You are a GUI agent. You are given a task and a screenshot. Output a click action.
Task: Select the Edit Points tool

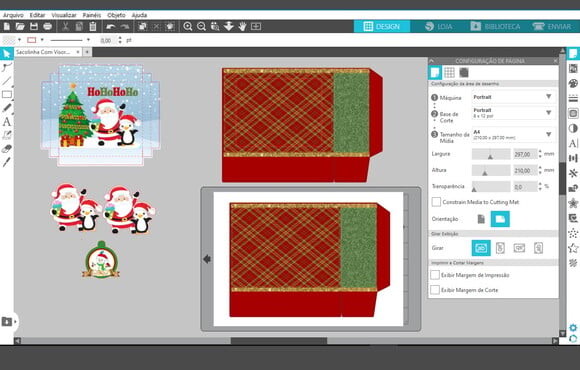tap(7, 67)
